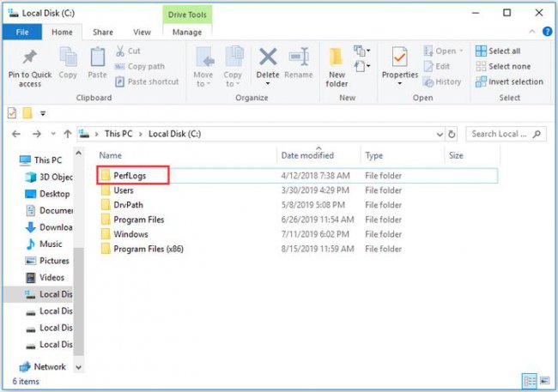Switch to the Manage tab

point(187,32)
